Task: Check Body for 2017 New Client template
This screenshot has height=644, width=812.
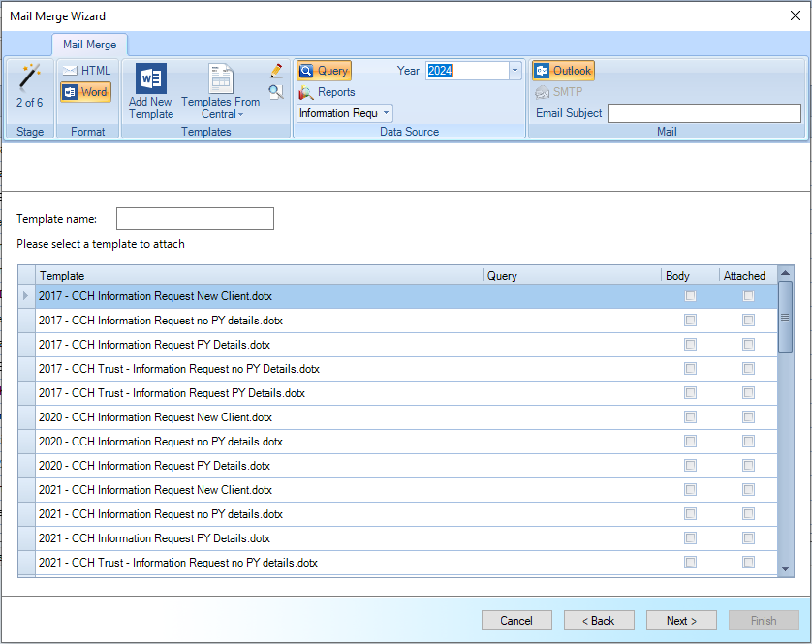Action: (690, 296)
